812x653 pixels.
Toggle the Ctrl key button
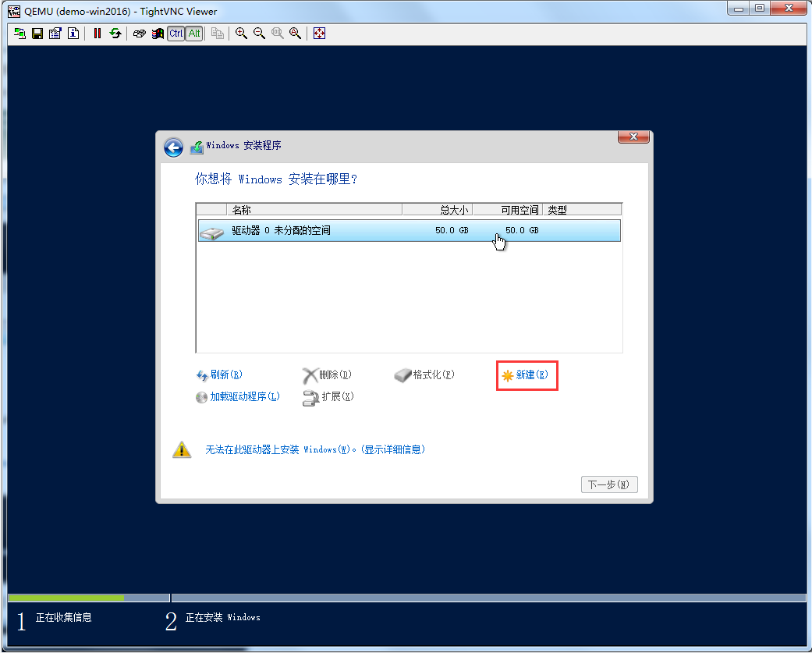pos(176,34)
